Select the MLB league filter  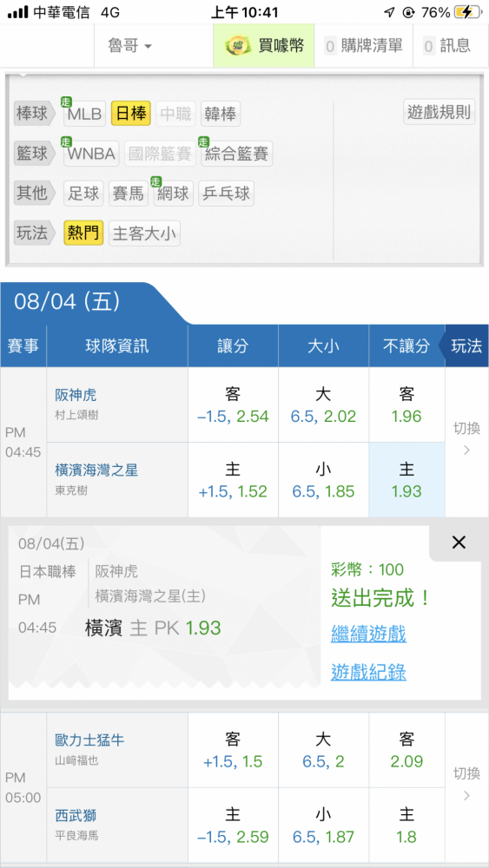[x=85, y=114]
